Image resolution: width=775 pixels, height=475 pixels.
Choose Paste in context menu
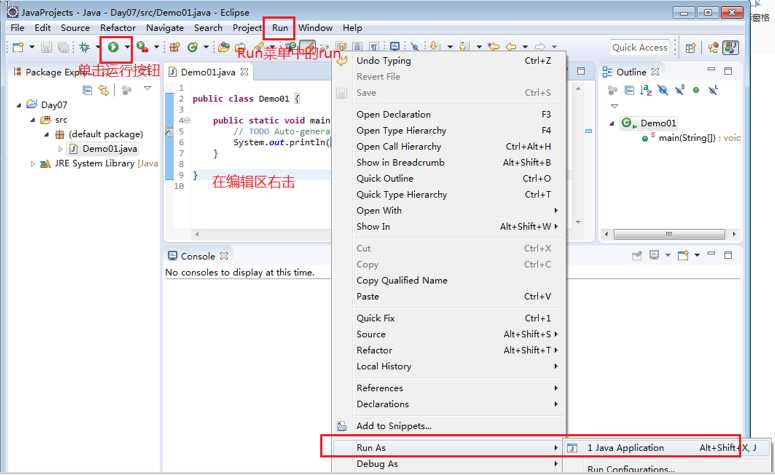448,297
